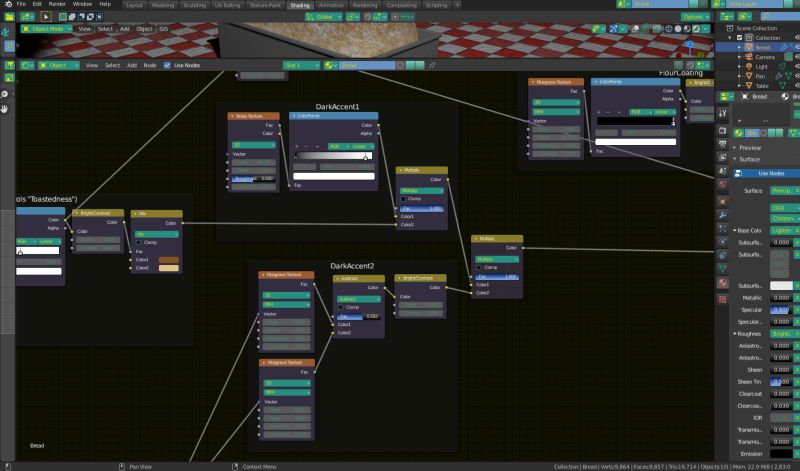Toggle Use Nodes checkbox in node editor header
This screenshot has height=471, width=800.
[167, 65]
